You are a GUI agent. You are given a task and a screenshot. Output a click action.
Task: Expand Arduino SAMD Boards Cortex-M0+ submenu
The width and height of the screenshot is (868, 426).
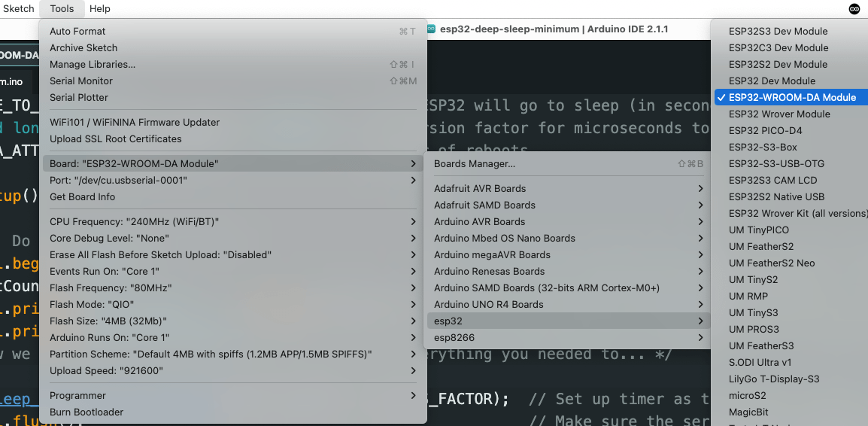coord(569,288)
